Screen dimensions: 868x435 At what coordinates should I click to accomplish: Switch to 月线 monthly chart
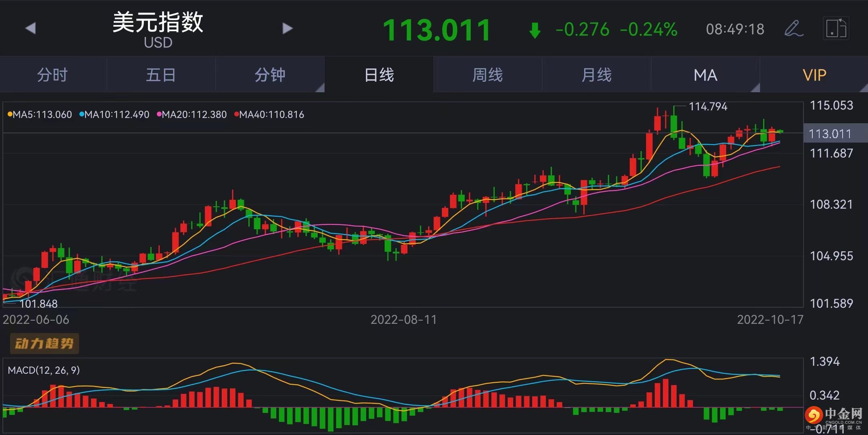597,75
